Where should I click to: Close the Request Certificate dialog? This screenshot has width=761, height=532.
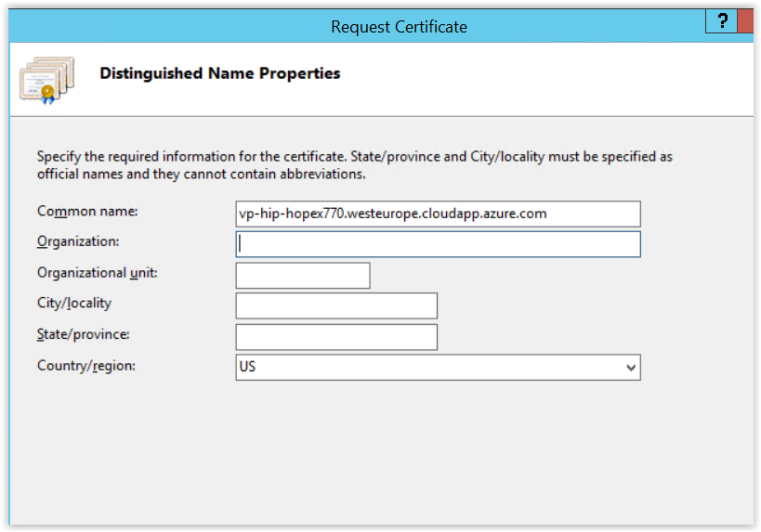click(746, 22)
